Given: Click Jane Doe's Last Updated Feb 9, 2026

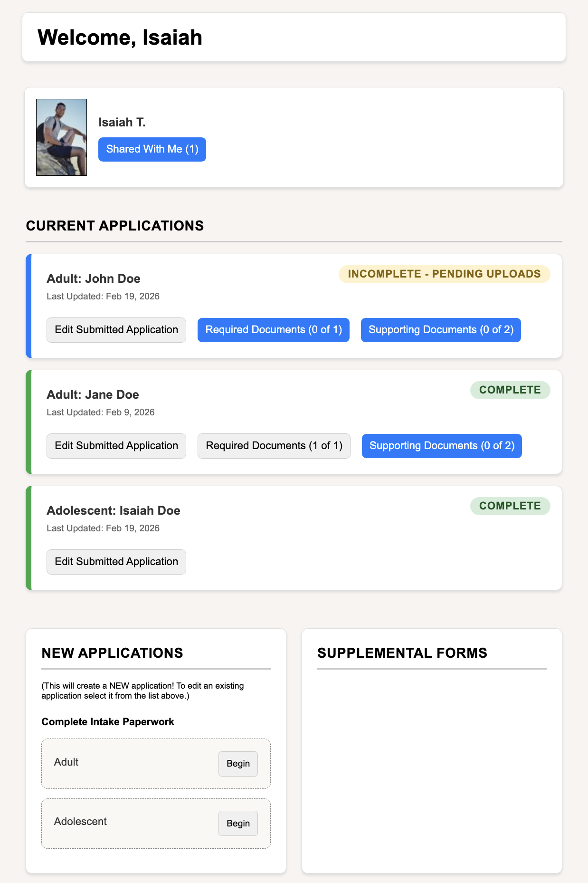Looking at the screenshot, I should click(101, 413).
